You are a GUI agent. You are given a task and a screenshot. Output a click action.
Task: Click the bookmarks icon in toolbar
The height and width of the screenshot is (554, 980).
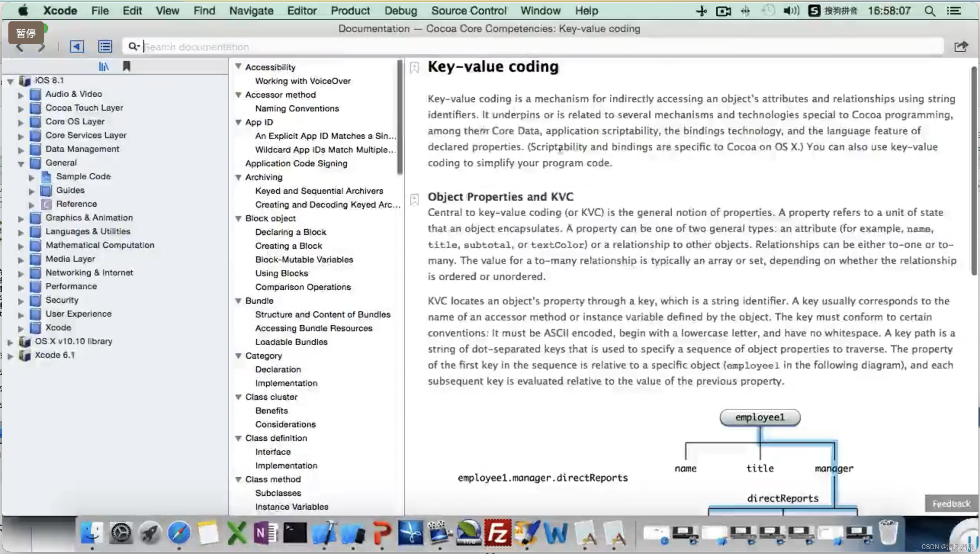(x=126, y=65)
